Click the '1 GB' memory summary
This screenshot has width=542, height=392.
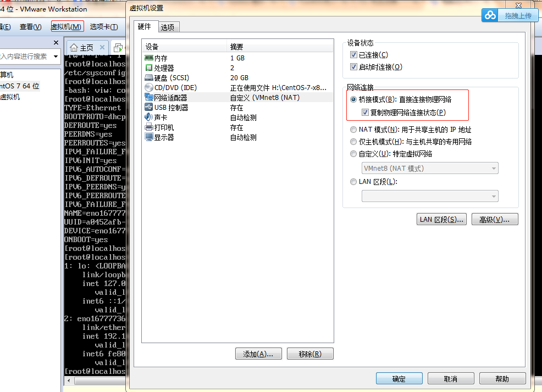click(237, 58)
